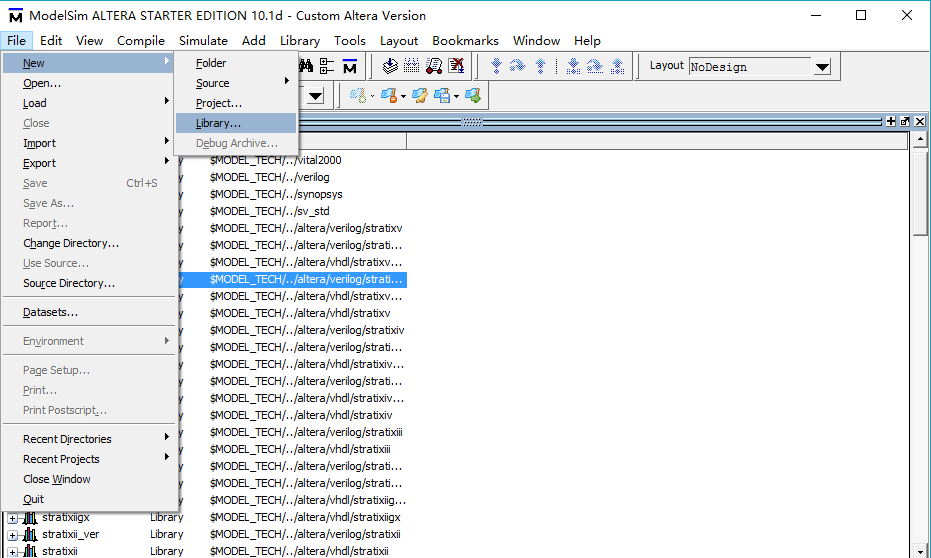
Task: Expand the stratixiigx library node
Action: tap(12, 518)
